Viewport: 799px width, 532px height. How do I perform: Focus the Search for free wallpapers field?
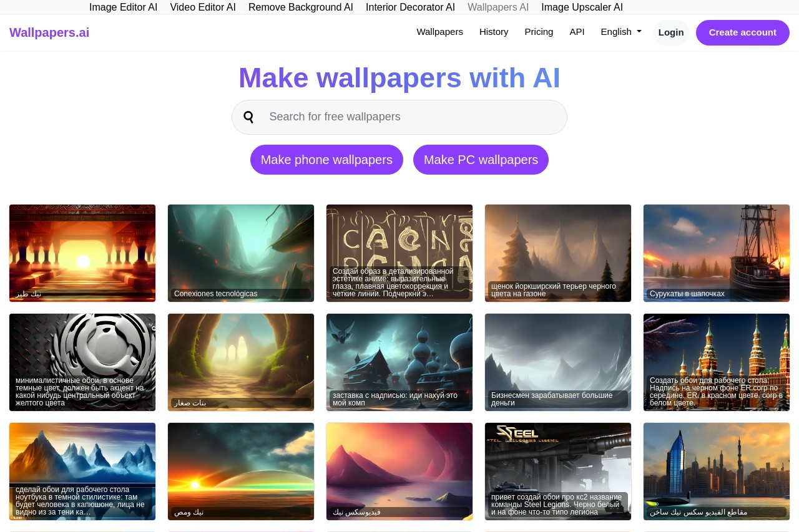pyautogui.click(x=399, y=117)
